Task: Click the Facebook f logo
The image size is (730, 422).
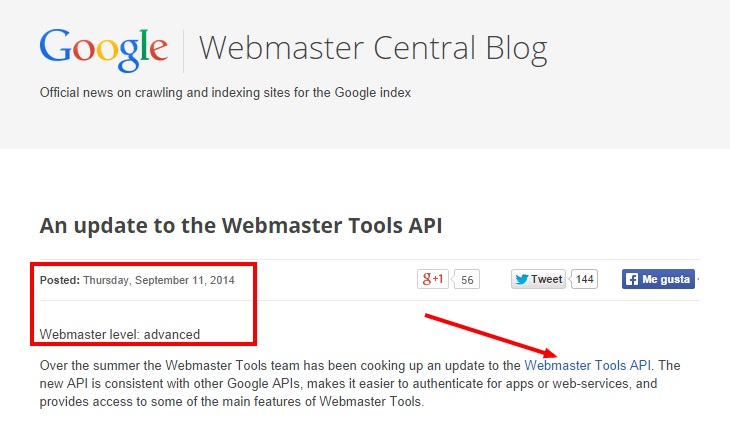Action: [632, 279]
